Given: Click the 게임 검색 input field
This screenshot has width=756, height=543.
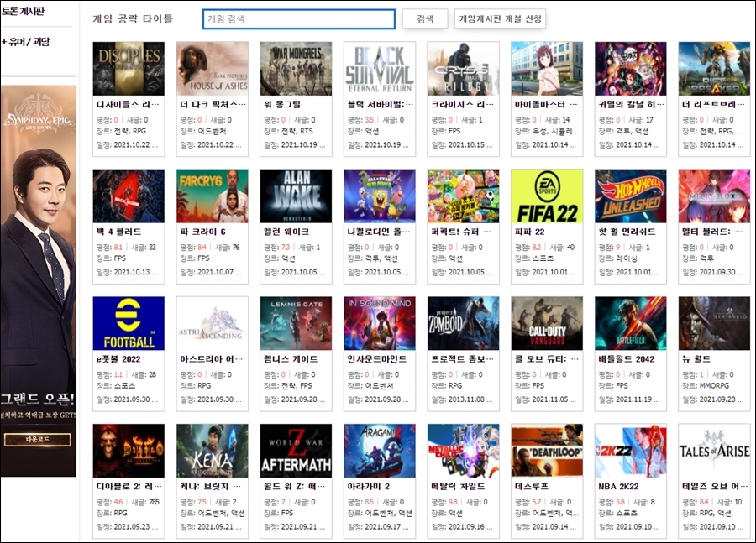Looking at the screenshot, I should (299, 19).
